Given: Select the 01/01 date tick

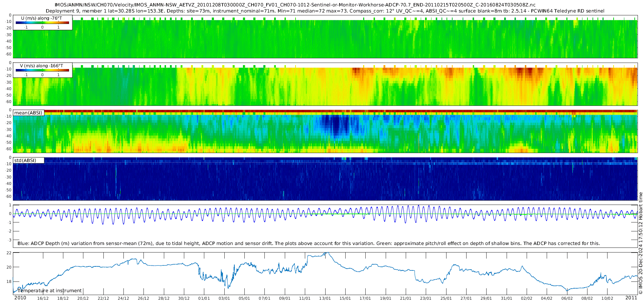Looking at the screenshot, I should tap(204, 298).
